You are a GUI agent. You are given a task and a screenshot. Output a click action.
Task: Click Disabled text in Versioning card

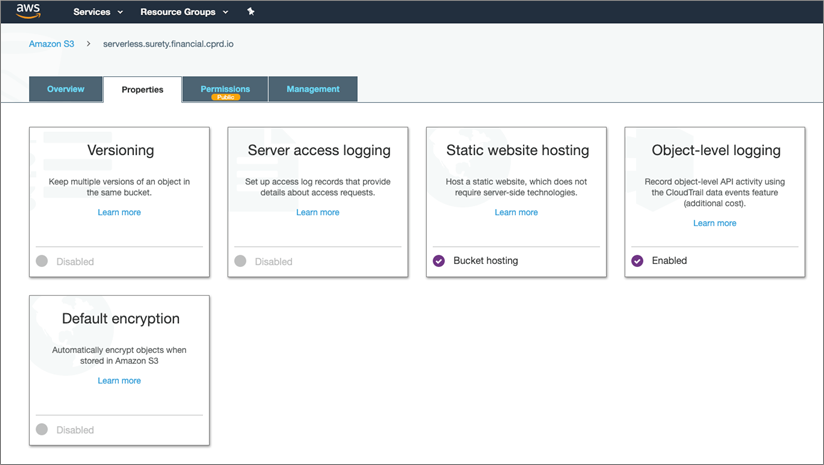pos(75,262)
